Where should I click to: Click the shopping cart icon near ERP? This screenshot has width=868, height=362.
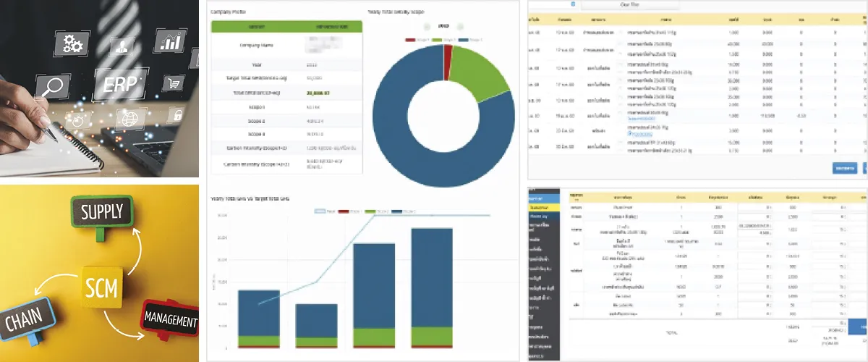pyautogui.click(x=173, y=84)
